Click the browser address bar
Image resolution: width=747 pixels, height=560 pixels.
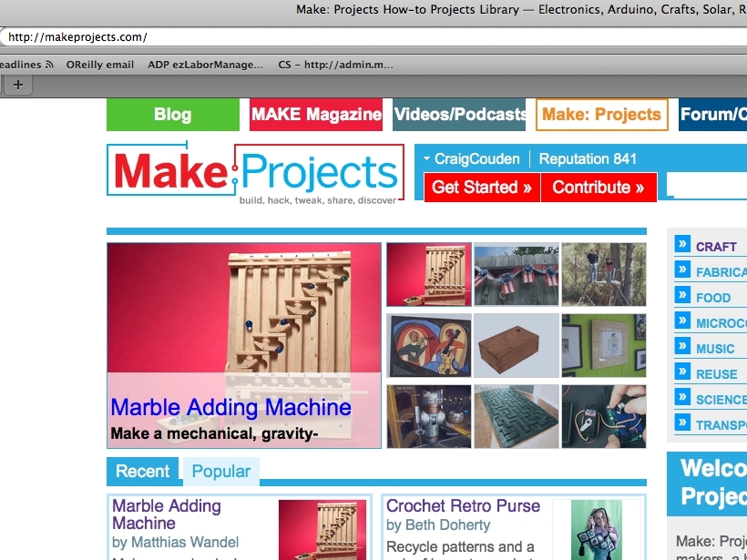tap(373, 37)
